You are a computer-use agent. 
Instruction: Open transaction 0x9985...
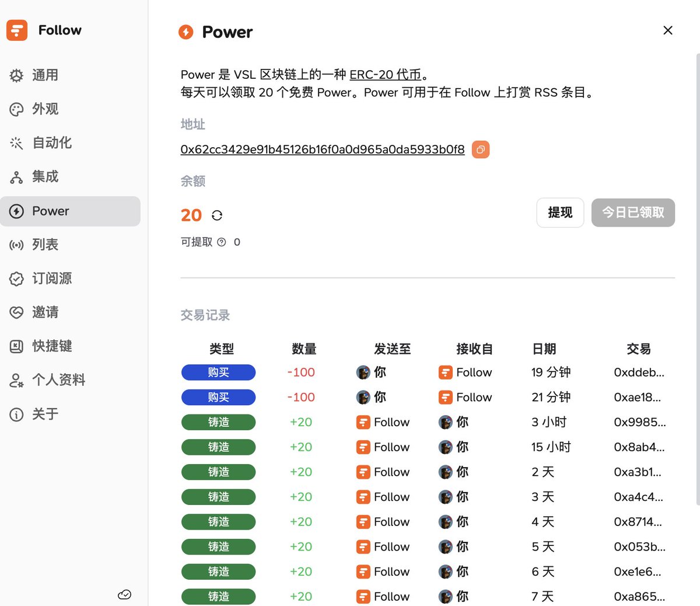click(x=639, y=422)
